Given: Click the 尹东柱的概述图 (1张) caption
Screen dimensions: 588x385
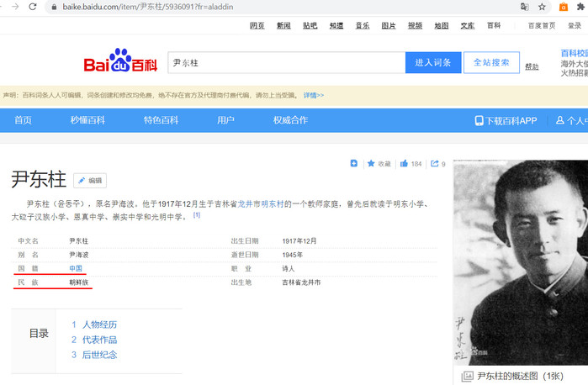Looking at the screenshot, I should point(520,376).
